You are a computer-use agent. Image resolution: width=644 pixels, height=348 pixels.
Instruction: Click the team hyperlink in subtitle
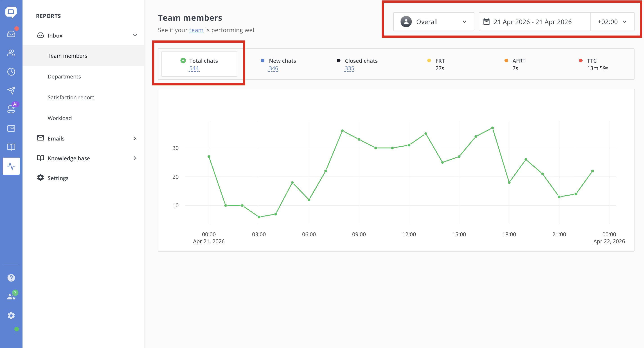click(x=196, y=30)
